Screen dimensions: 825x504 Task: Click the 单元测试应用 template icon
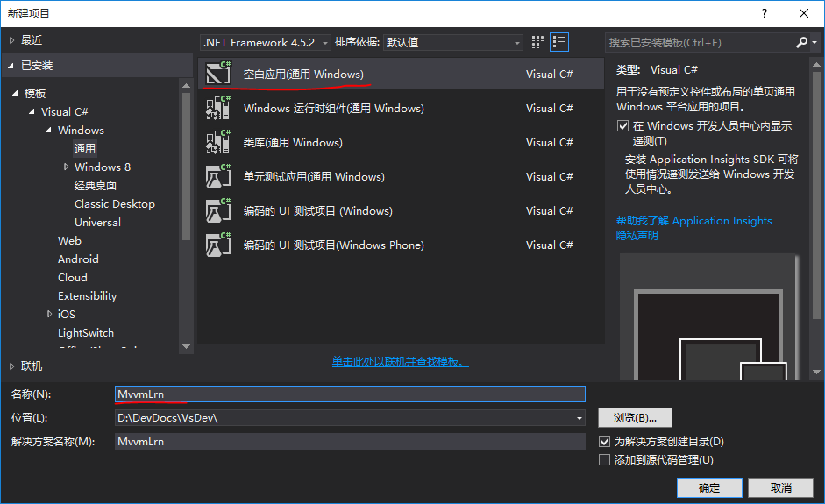(218, 176)
